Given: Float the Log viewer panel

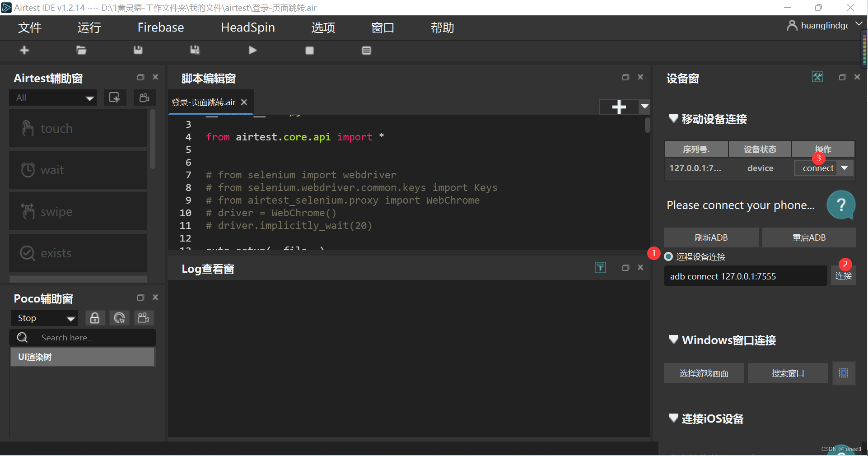Looking at the screenshot, I should (x=625, y=268).
